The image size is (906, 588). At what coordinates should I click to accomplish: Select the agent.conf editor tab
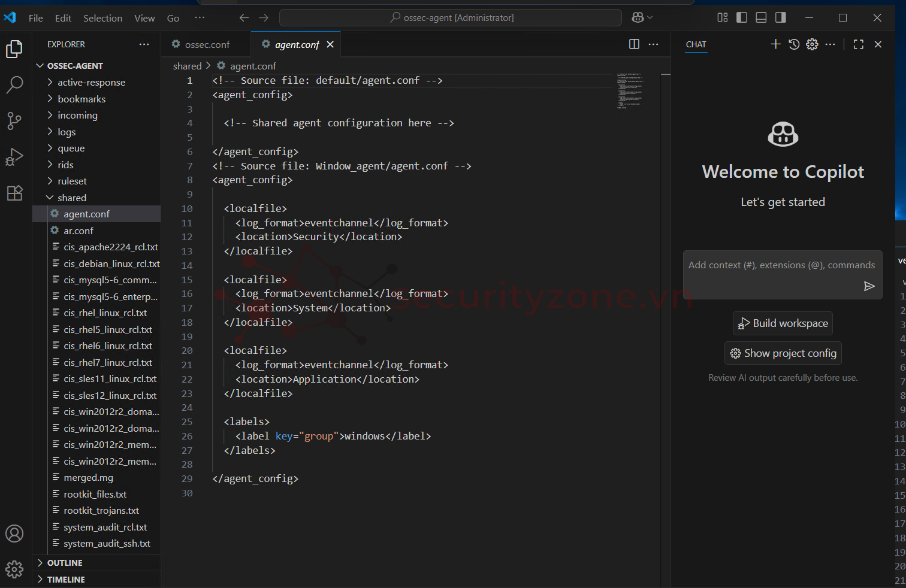point(296,44)
